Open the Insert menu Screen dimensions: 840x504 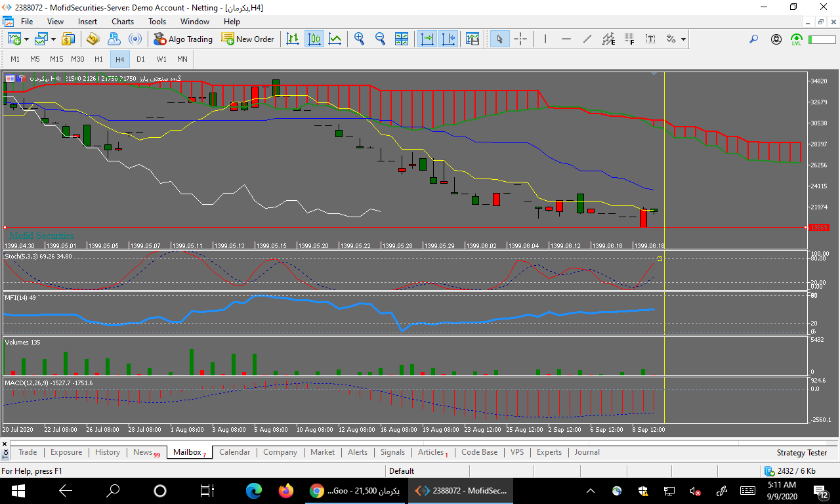(87, 22)
